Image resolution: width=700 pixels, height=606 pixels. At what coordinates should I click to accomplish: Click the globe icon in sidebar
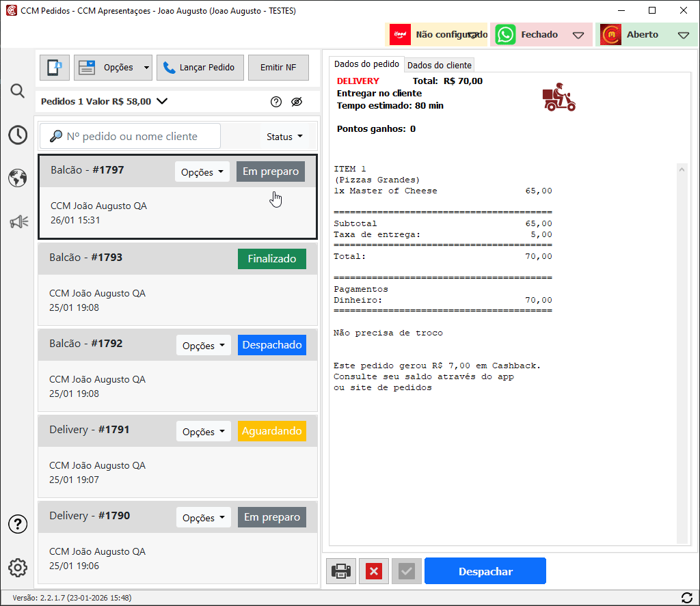point(18,178)
